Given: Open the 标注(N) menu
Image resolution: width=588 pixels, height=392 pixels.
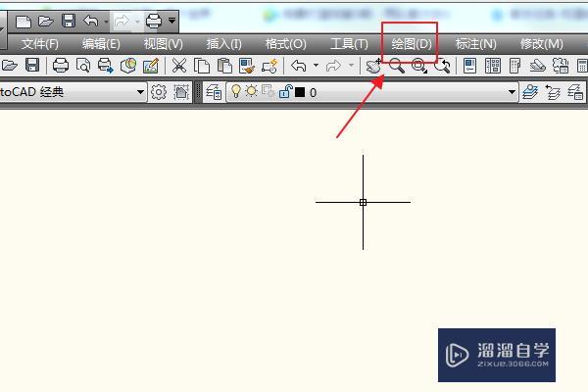Looking at the screenshot, I should click(x=476, y=44).
